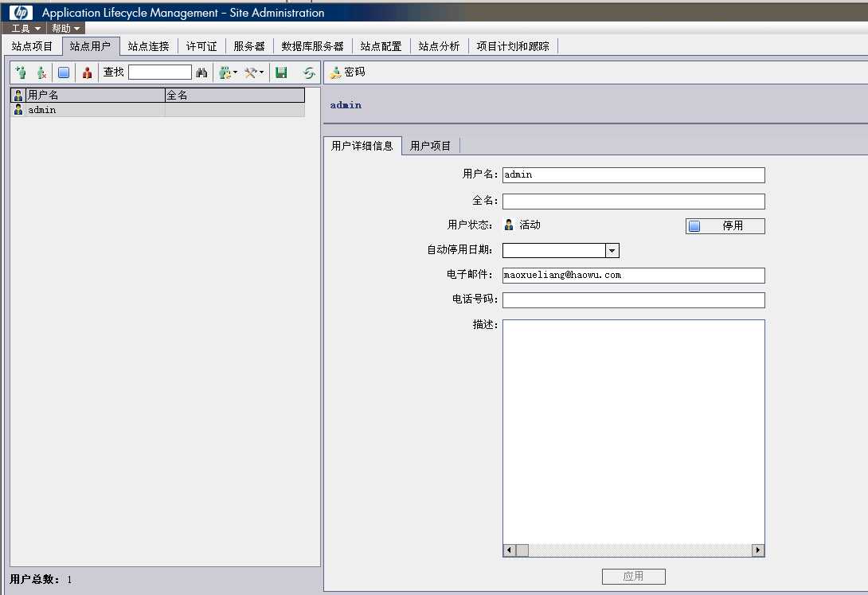Screen dimensions: 868x595
Task: Switch to the 项目计划和跟踪 tab
Action: point(513,46)
